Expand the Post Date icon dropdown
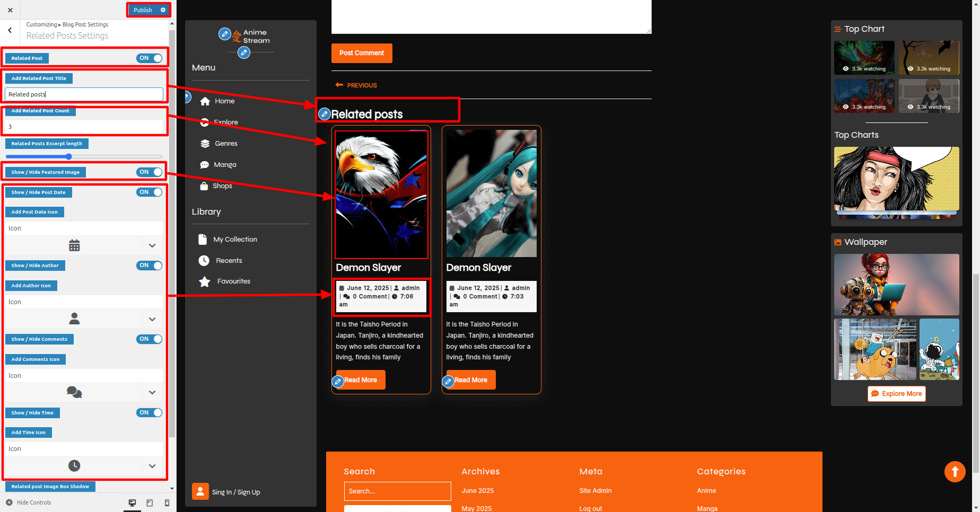The width and height of the screenshot is (980, 512). (152, 245)
